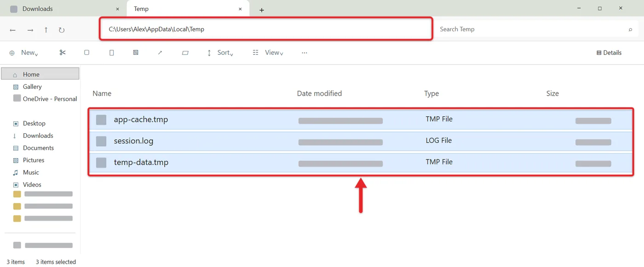Click TMP File type of app-cache.tmp

click(439, 119)
